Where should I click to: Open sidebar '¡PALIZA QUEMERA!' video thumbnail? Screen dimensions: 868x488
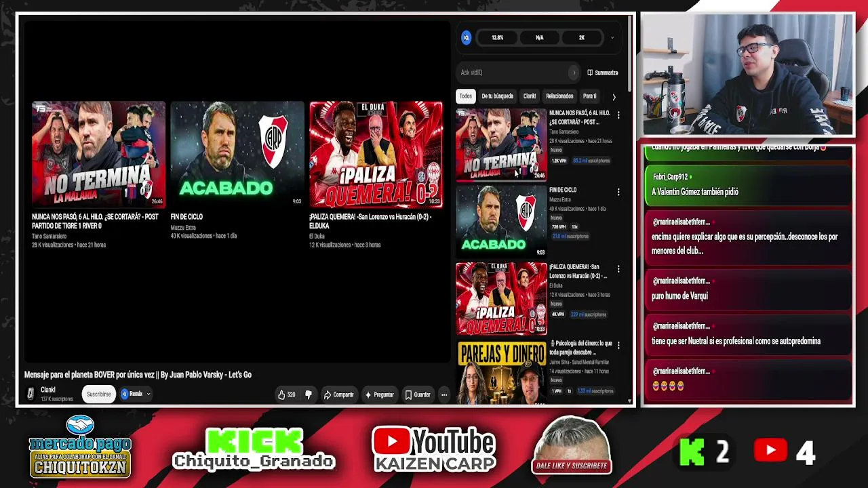pos(501,298)
